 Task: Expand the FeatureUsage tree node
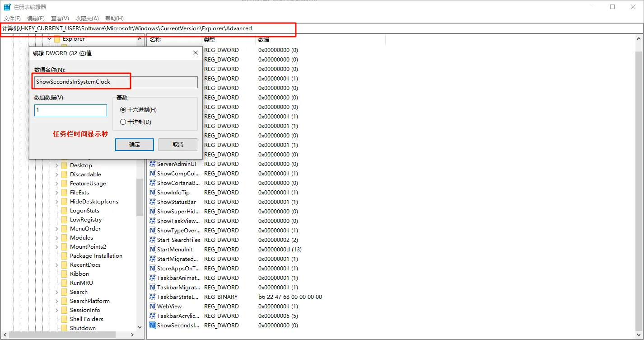pyautogui.click(x=57, y=184)
